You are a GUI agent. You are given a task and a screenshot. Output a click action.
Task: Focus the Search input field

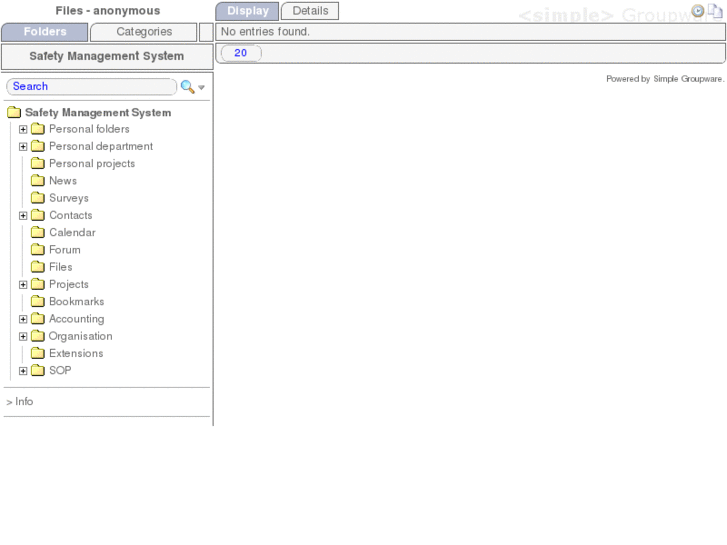tap(91, 87)
